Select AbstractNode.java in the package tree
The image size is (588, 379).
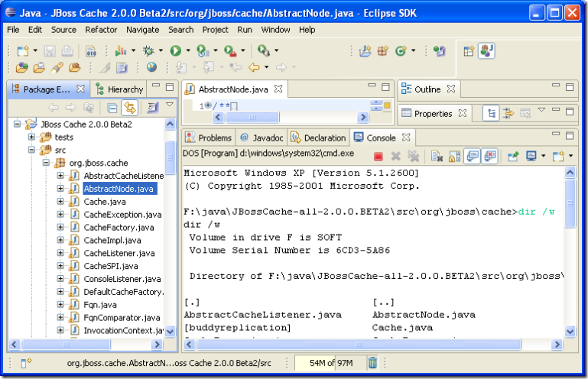pos(119,189)
